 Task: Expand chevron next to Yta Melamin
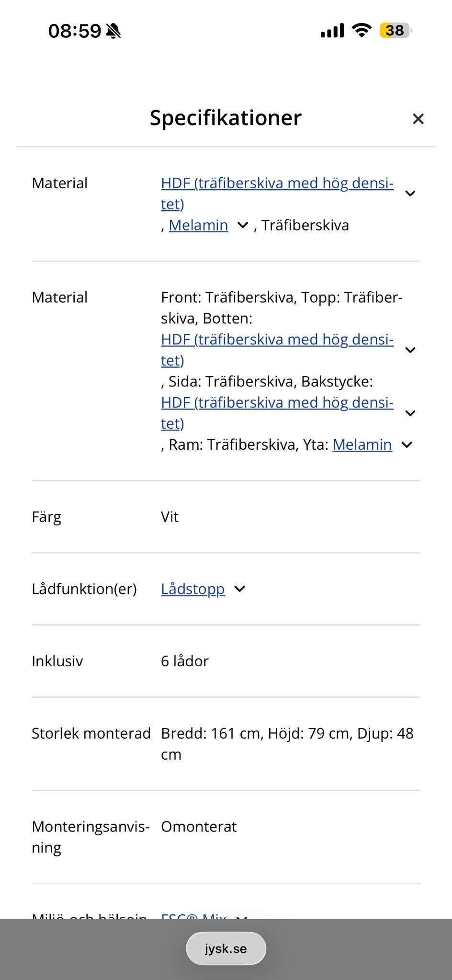coord(407,445)
